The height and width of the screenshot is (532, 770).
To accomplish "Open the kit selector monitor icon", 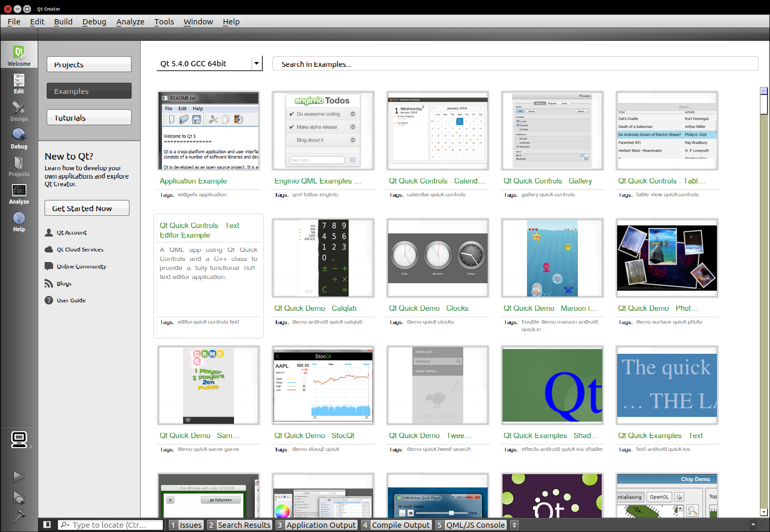I will click(19, 440).
